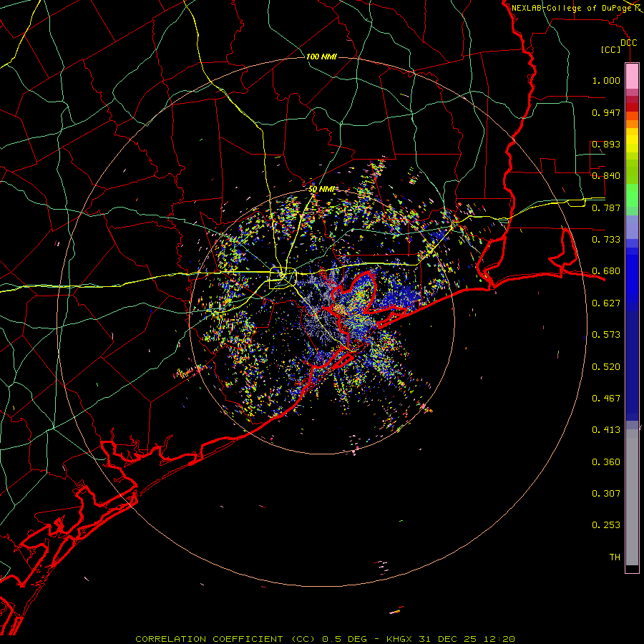Click the NEXLAB-College of DuPage credit text
The width and height of the screenshot is (644, 644).
coord(571,8)
